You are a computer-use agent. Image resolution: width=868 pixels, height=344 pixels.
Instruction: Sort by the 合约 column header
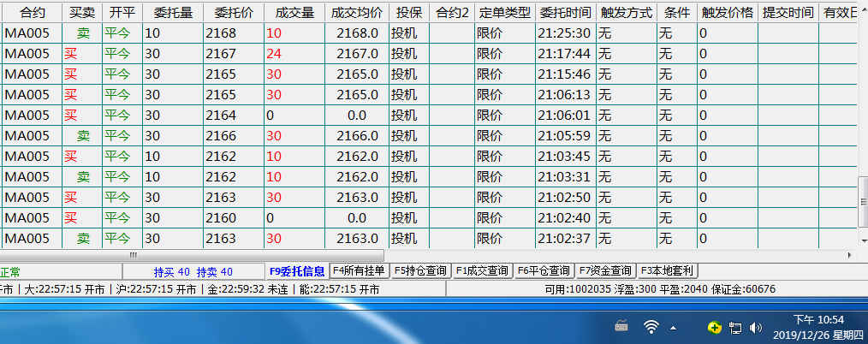(33, 12)
